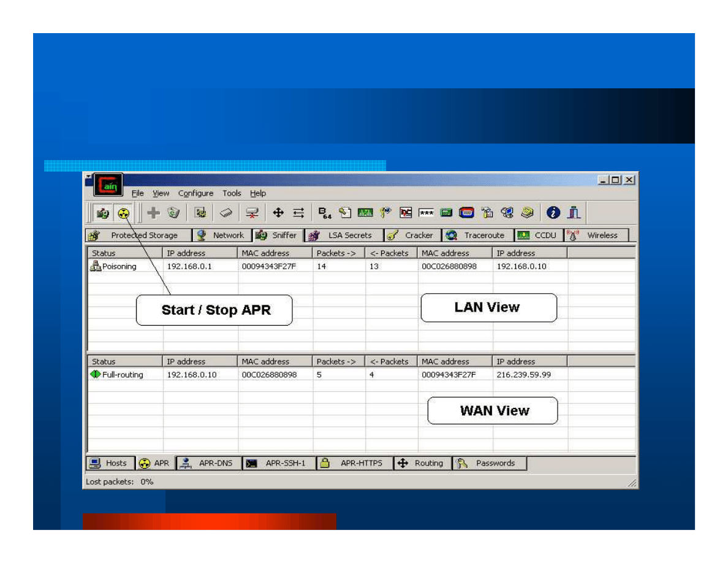Click the Remove from list bin icon
This screenshot has height=563, width=728.
173,213
